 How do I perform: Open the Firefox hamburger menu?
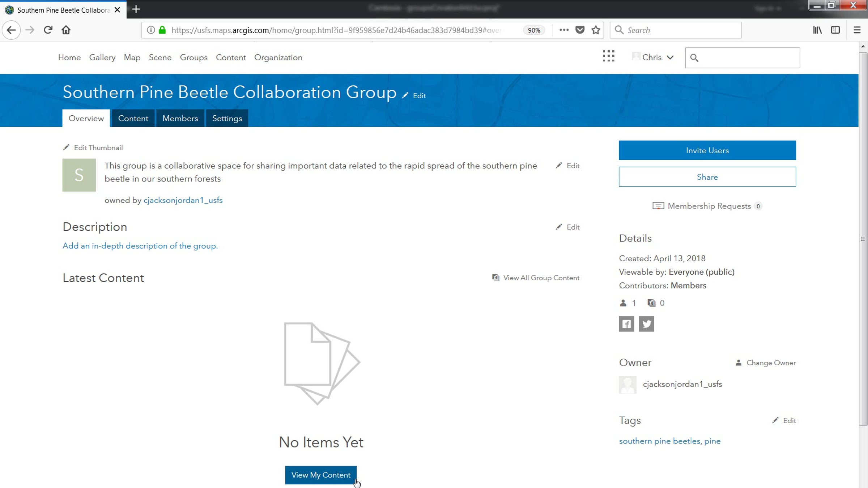pyautogui.click(x=857, y=30)
